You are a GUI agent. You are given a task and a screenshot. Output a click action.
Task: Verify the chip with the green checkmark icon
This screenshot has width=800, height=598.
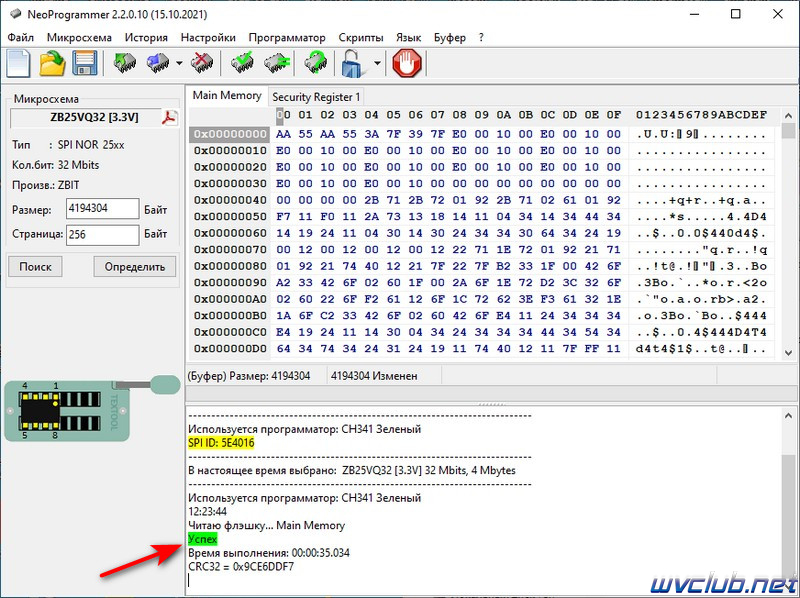(242, 63)
